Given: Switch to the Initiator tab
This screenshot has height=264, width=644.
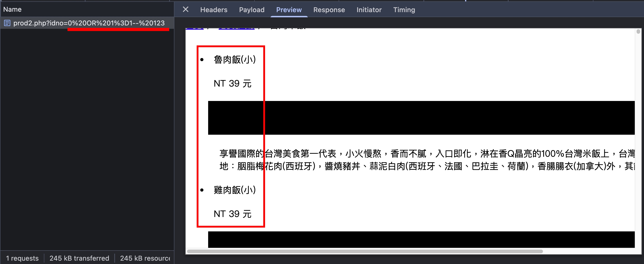Looking at the screenshot, I should [x=369, y=10].
